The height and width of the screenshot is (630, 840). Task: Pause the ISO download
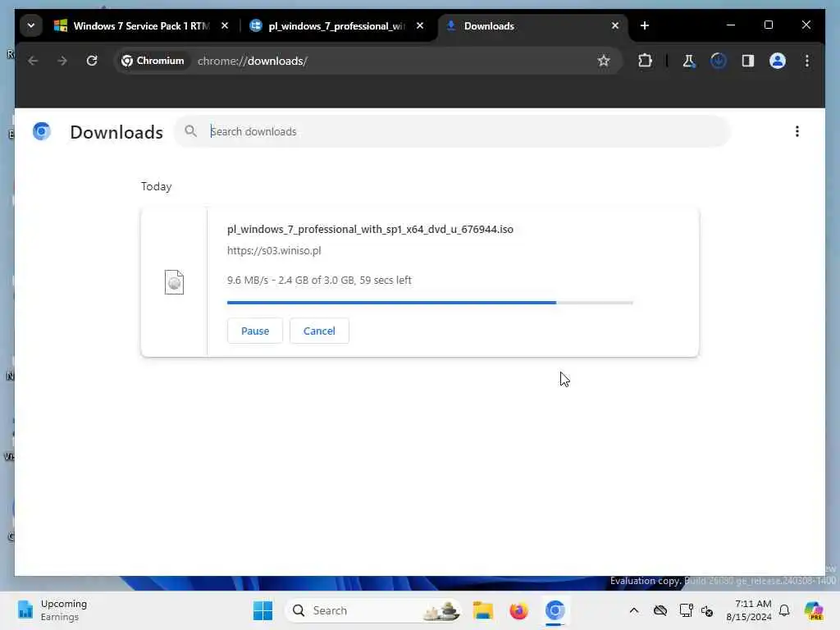(x=255, y=331)
